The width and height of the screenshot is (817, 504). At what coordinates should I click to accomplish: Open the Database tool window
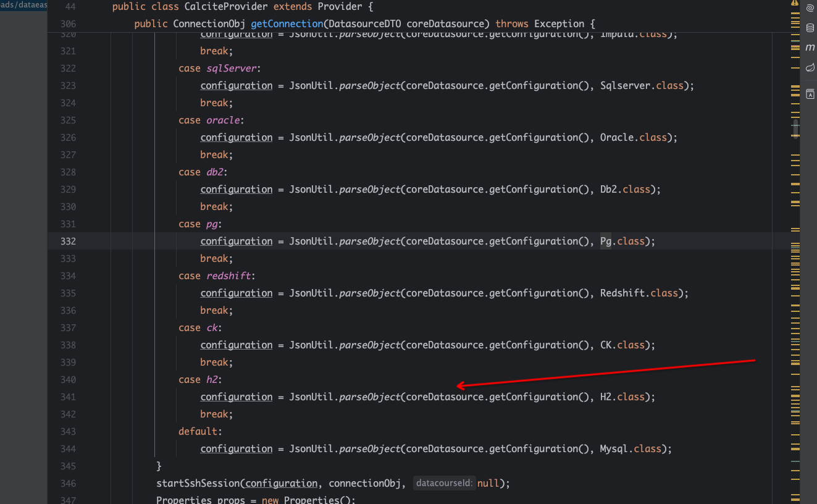coord(810,28)
